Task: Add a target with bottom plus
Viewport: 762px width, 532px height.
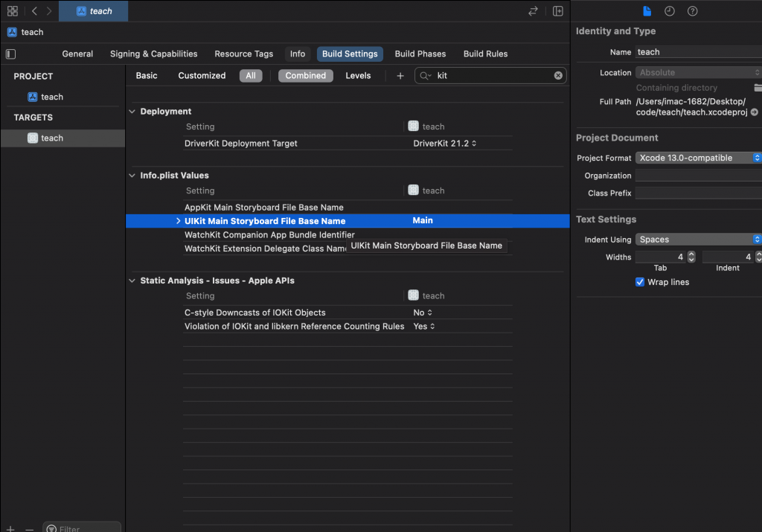Action: 10,528
